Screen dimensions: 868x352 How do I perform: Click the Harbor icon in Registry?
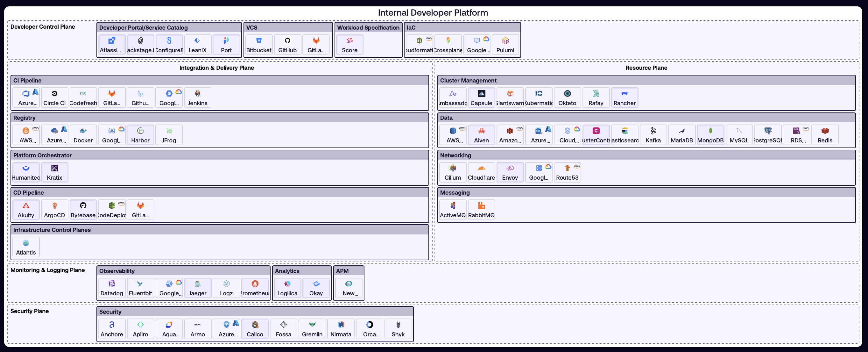pos(140,134)
